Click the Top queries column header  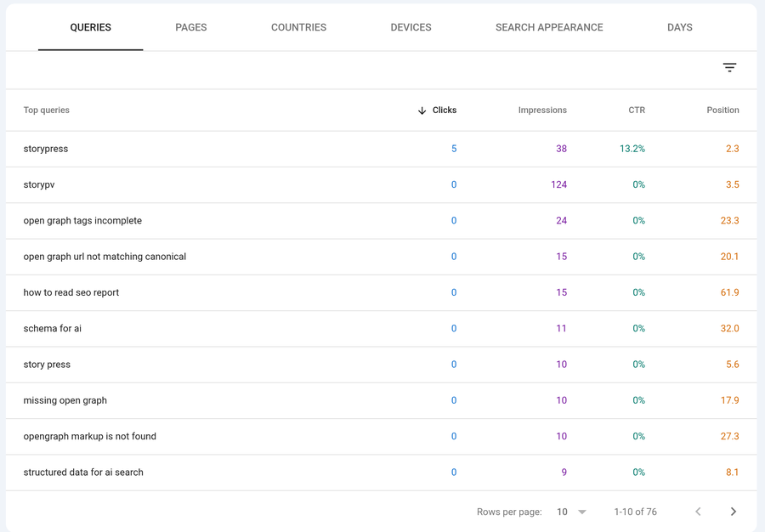pos(47,110)
